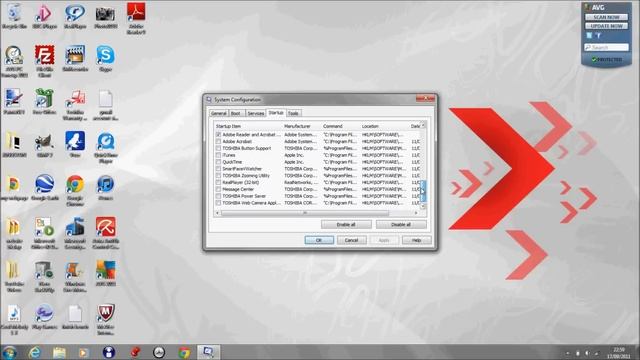Launch Google Chrome from the taskbar
This screenshot has height=360, width=640.
[184, 352]
